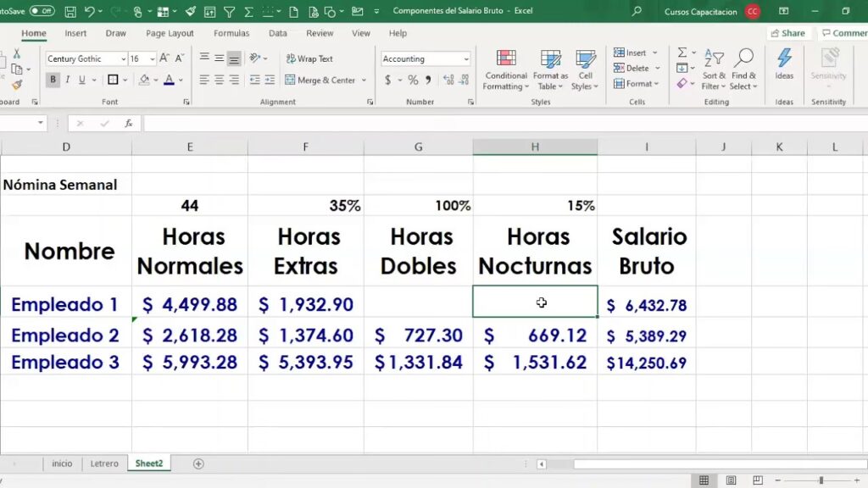Image resolution: width=868 pixels, height=488 pixels.
Task: Switch to the Formulas ribbon tab
Action: pyautogui.click(x=231, y=33)
